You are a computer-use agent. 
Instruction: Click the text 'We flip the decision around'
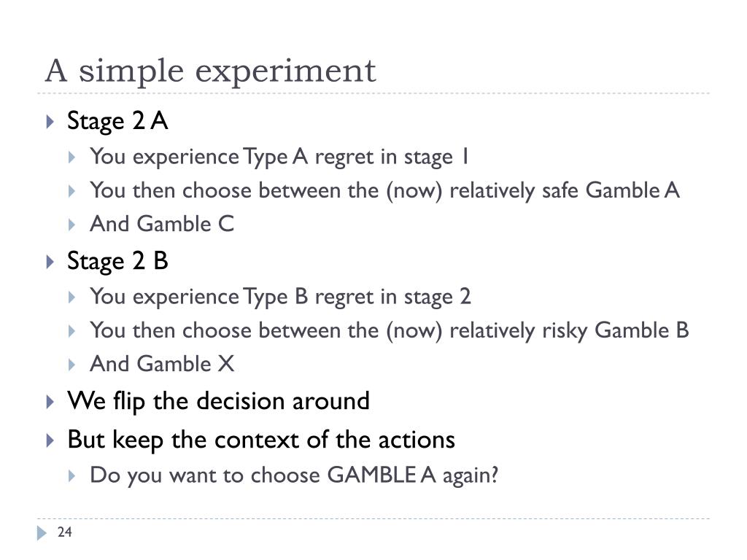pos(219,401)
